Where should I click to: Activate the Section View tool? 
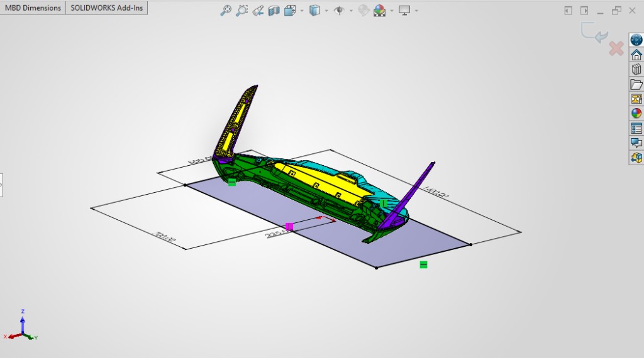pyautogui.click(x=274, y=11)
